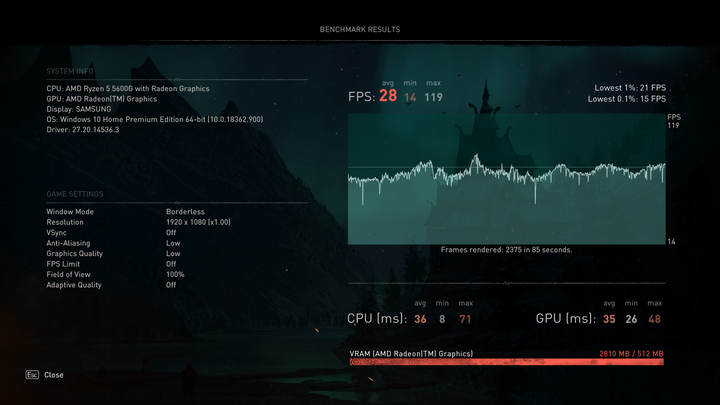This screenshot has height=405, width=720.
Task: Click the GPU (ms): label
Action: point(566,319)
